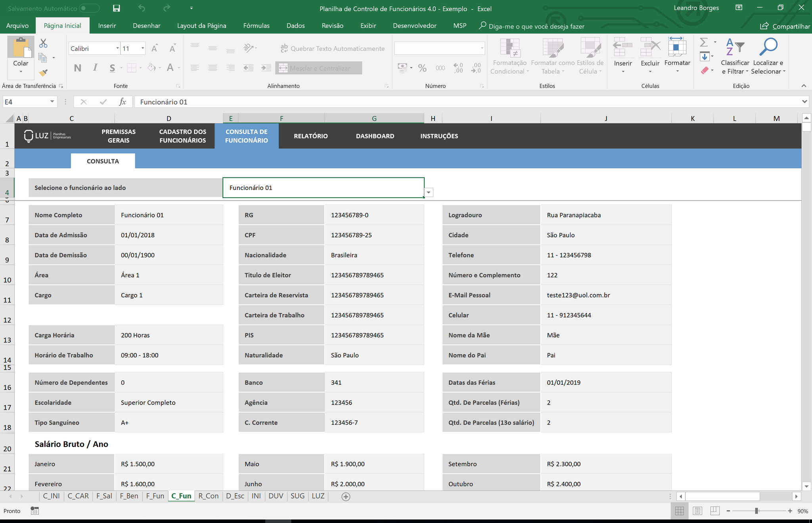Click the AutoSum sigma icon
The height and width of the screenshot is (523, 812).
coord(704,42)
